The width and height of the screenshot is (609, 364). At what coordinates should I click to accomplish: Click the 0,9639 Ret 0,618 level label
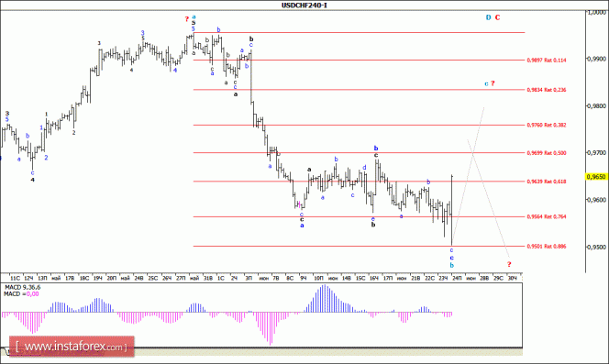547,182
